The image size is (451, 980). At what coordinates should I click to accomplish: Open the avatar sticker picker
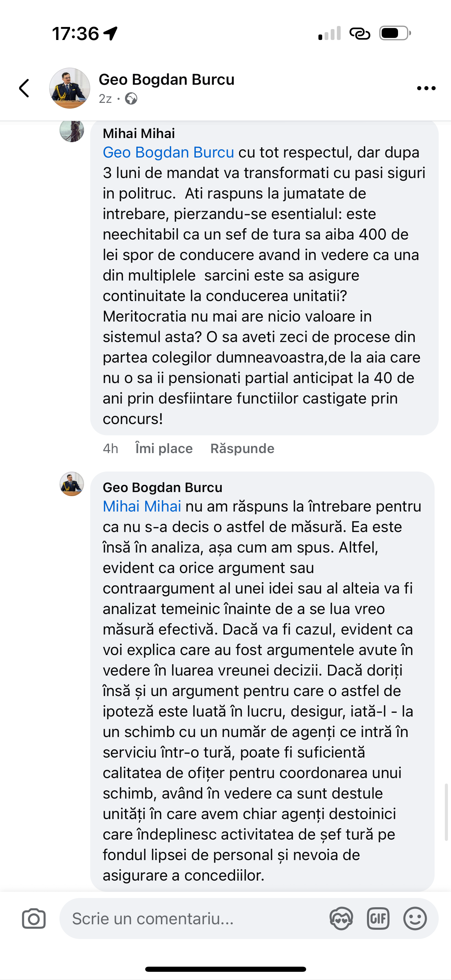341,919
